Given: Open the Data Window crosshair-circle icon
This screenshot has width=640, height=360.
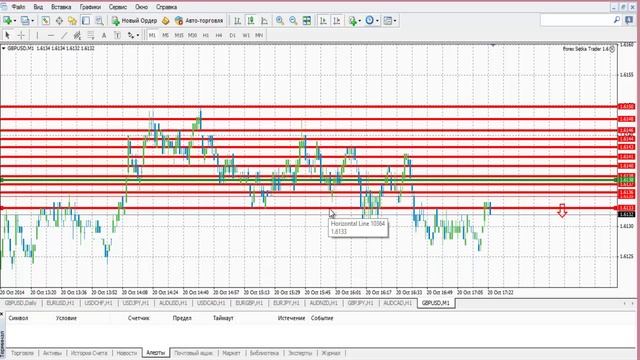Looking at the screenshot, I should (59, 20).
